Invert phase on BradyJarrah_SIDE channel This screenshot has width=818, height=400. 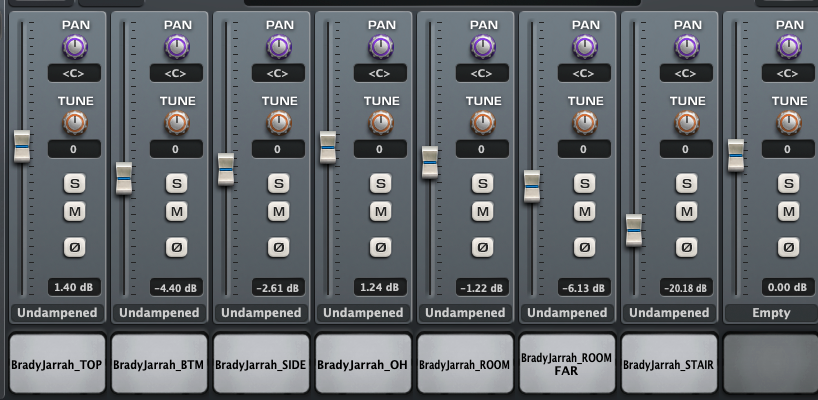coord(279,247)
